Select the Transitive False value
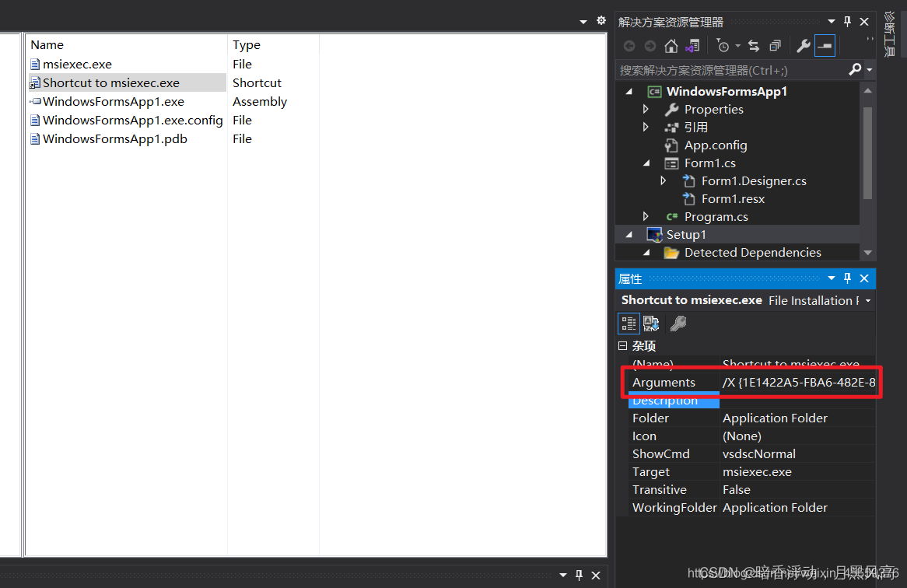907x588 pixels. tap(798, 490)
